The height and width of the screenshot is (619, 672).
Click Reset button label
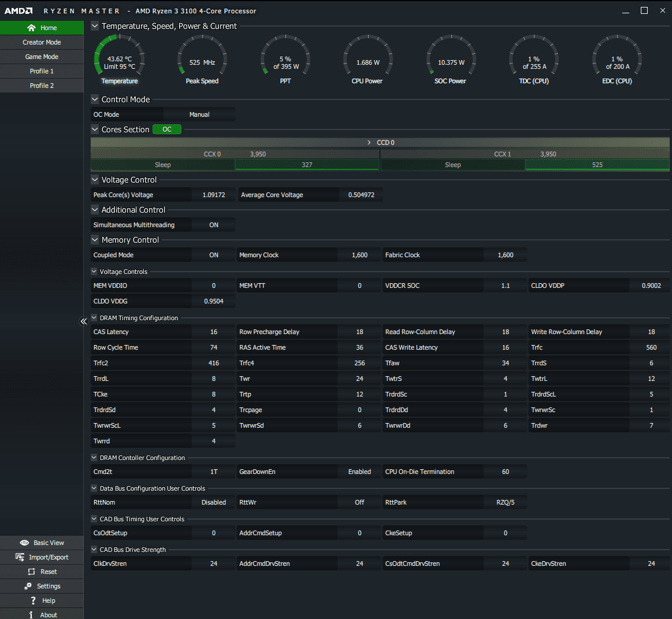(x=49, y=572)
